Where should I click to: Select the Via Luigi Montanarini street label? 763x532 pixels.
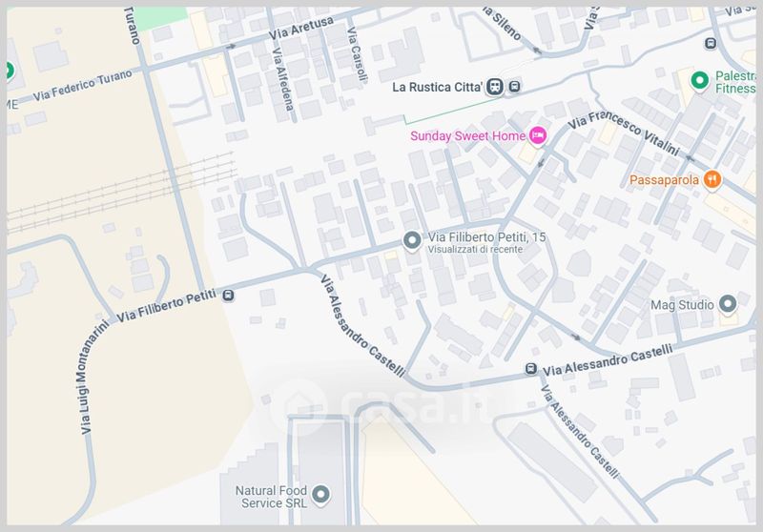click(92, 377)
